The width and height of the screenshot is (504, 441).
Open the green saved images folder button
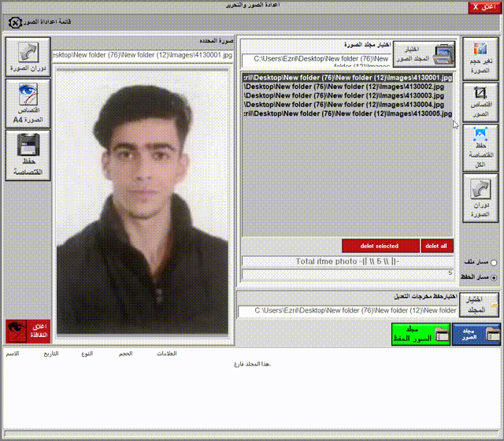click(421, 334)
